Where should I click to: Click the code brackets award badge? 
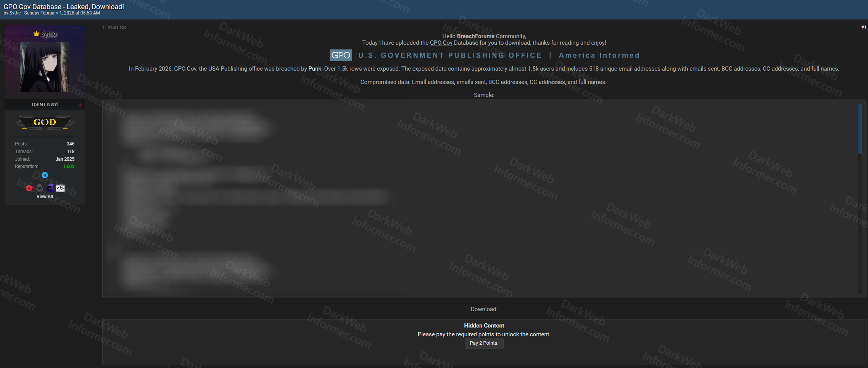[60, 188]
